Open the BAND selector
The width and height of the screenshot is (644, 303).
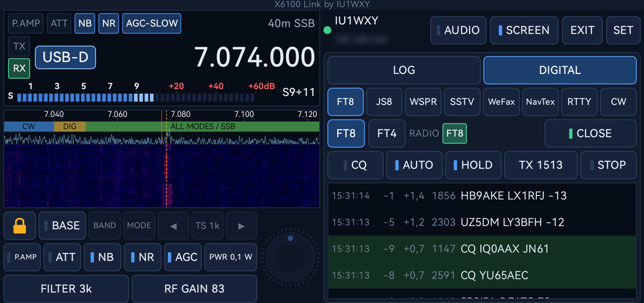coord(105,226)
